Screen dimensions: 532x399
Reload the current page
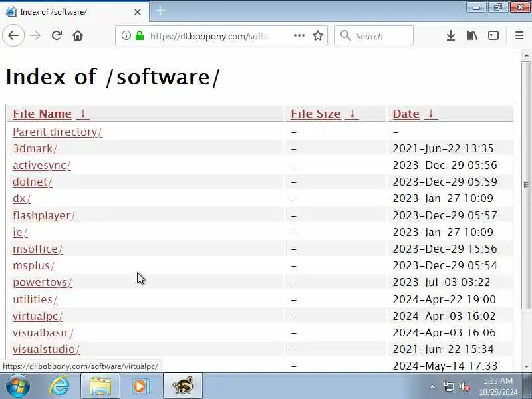click(57, 35)
